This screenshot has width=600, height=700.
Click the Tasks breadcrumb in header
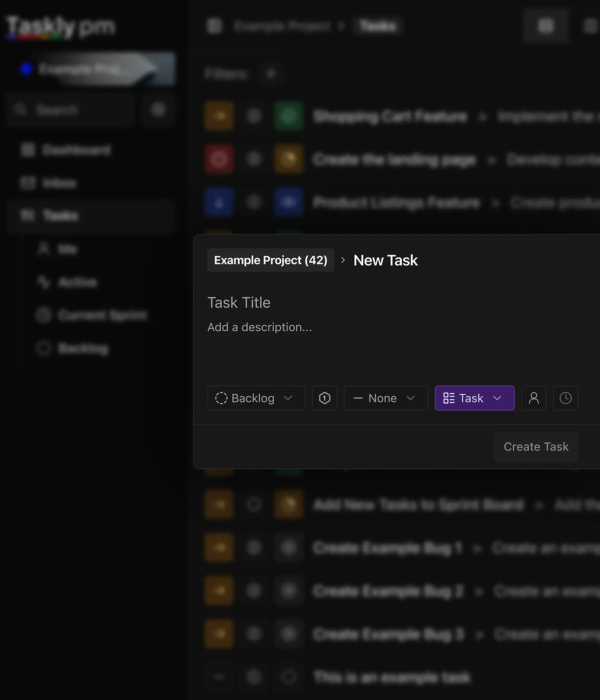(x=377, y=26)
